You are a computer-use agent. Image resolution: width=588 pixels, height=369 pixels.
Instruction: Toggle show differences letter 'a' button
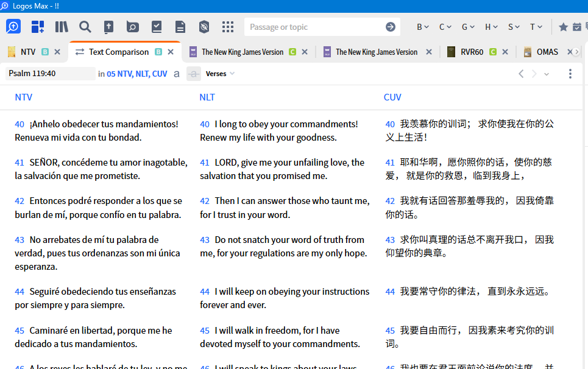click(177, 74)
